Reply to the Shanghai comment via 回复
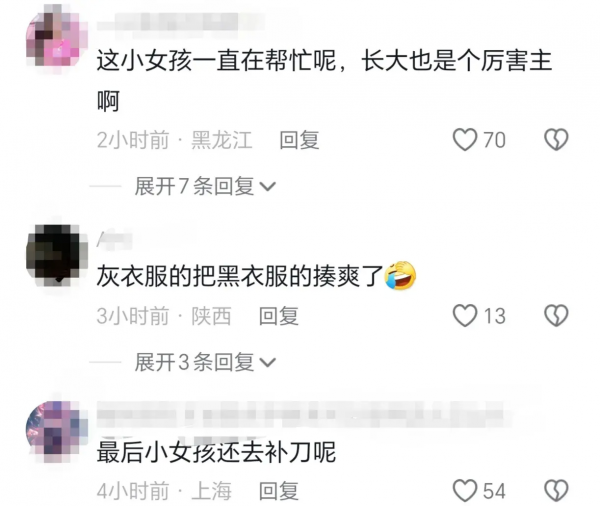The image size is (600, 506). 279,491
